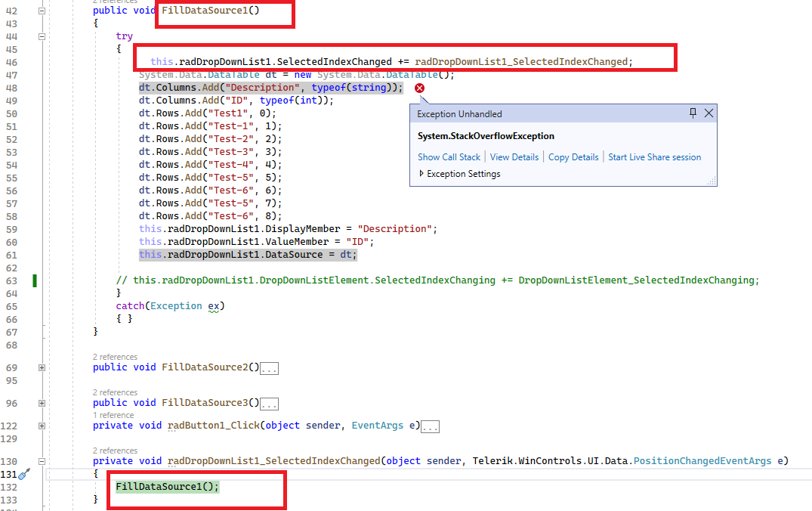
Task: Click the collapsed code box after FillDataSource2()
Action: pos(269,367)
